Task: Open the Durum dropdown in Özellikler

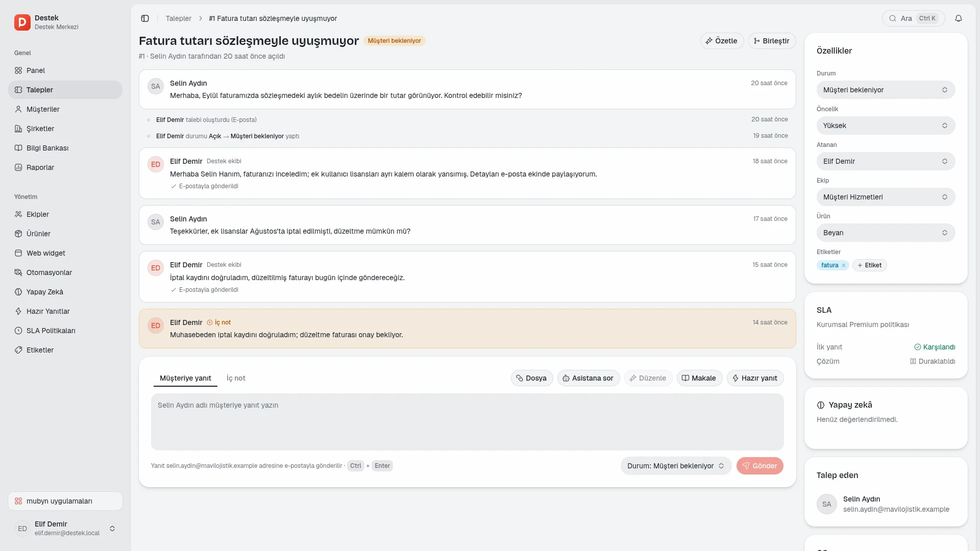Action: 886,90
